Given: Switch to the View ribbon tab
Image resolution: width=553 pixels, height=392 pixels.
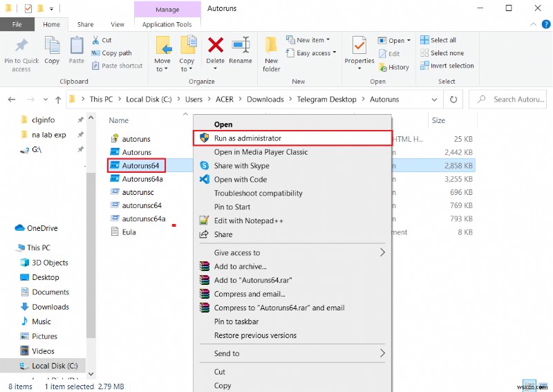Looking at the screenshot, I should click(118, 24).
